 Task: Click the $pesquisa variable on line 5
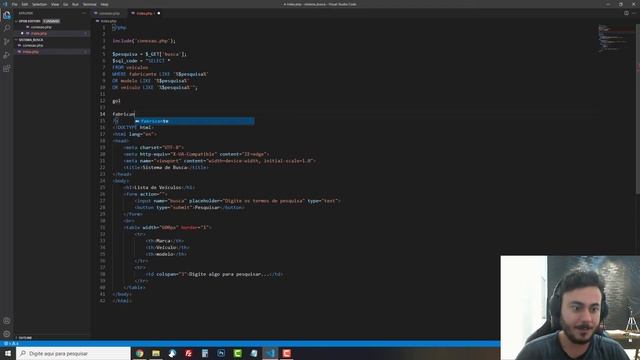(x=125, y=54)
